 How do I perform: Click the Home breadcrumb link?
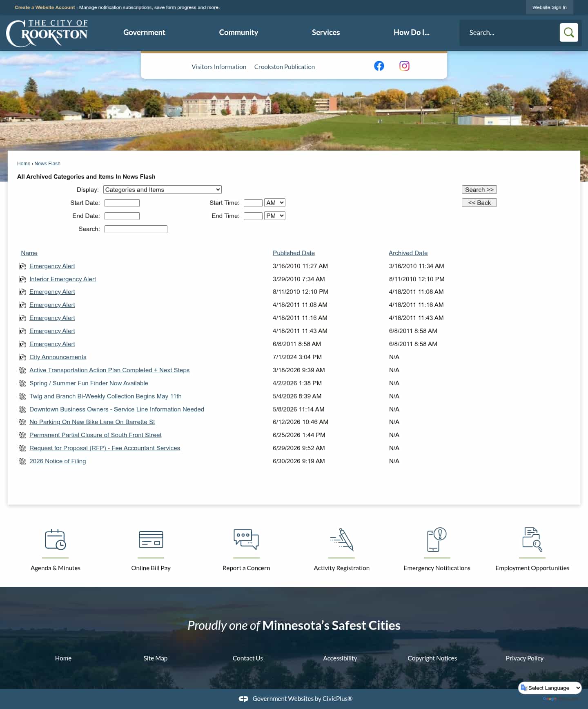(24, 164)
